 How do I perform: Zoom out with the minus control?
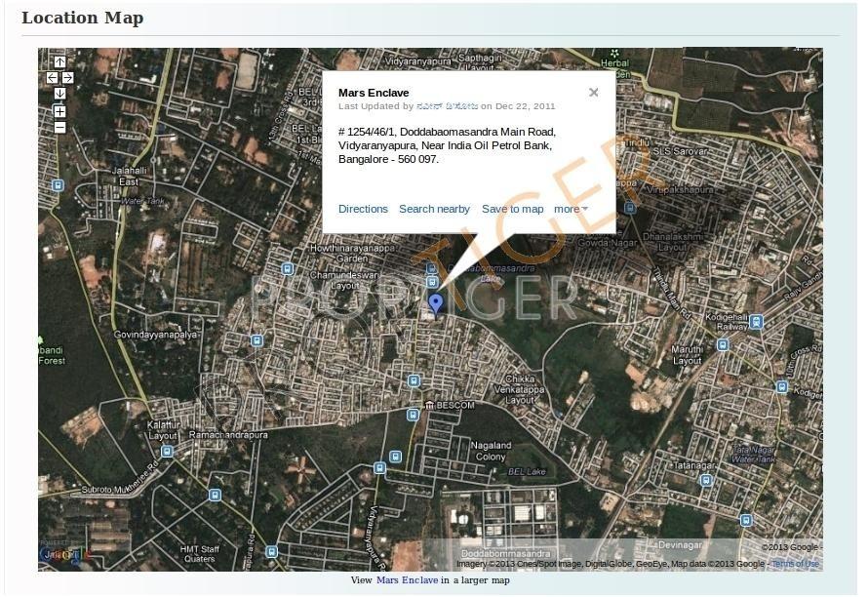tap(59, 126)
